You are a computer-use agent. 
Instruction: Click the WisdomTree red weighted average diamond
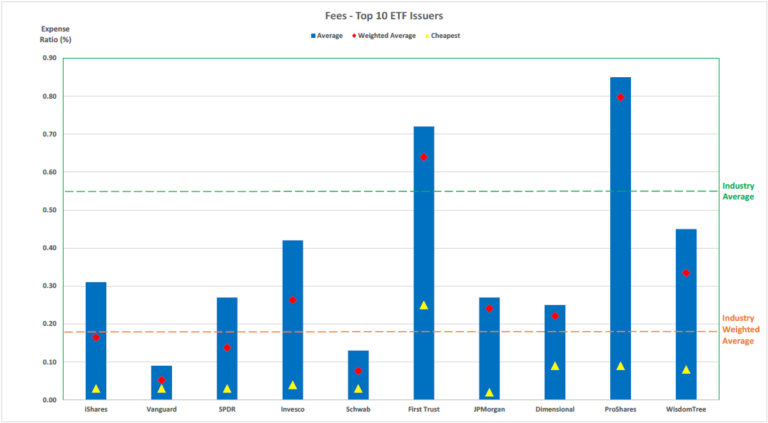tap(686, 273)
